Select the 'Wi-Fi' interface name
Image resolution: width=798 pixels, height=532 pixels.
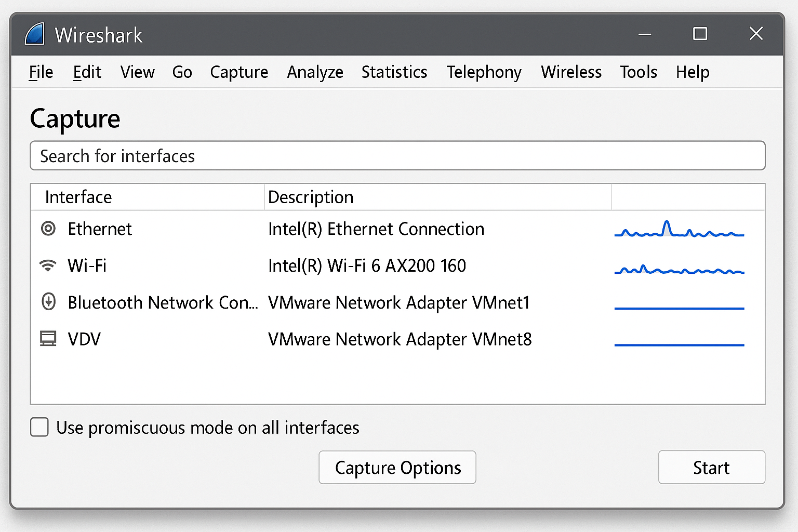87,265
